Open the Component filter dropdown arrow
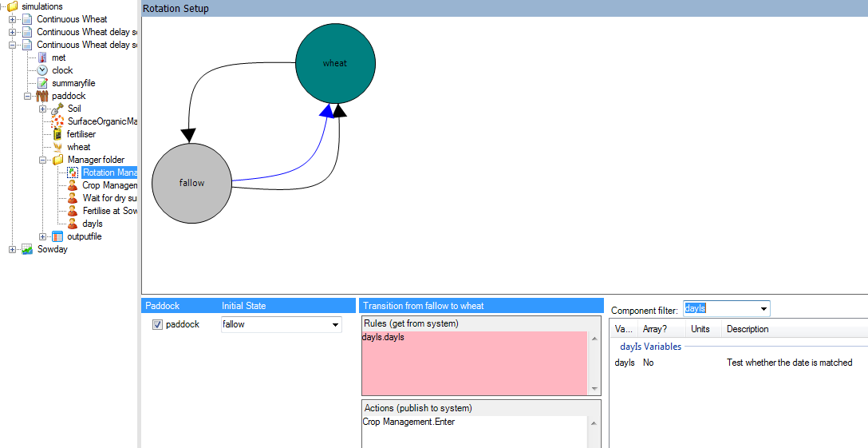This screenshot has width=868, height=448. point(764,309)
